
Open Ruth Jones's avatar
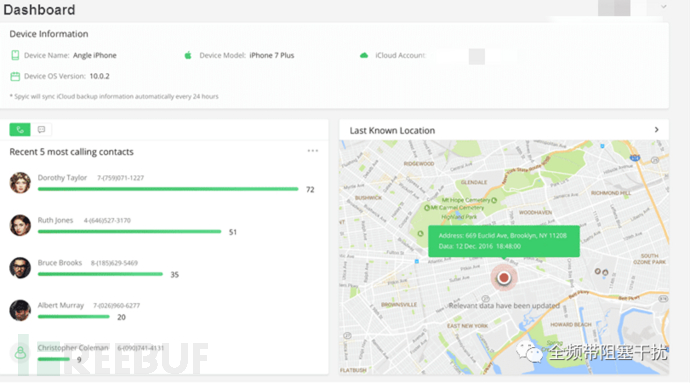20,225
